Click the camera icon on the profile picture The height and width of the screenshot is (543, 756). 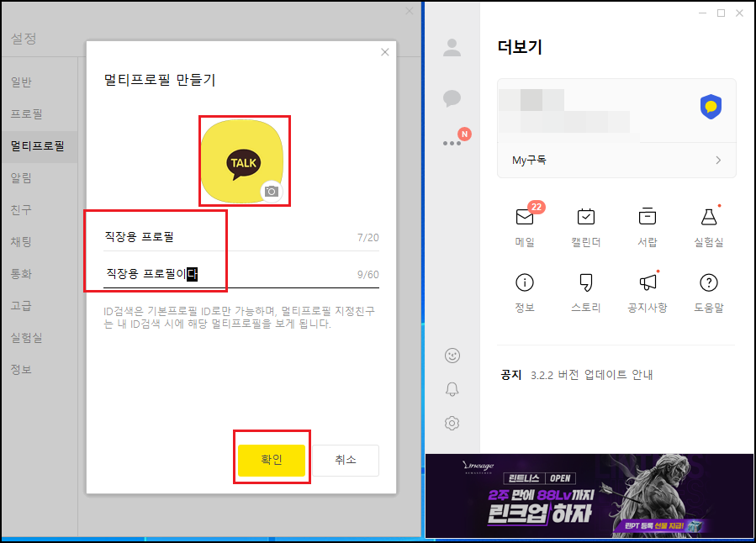(272, 192)
